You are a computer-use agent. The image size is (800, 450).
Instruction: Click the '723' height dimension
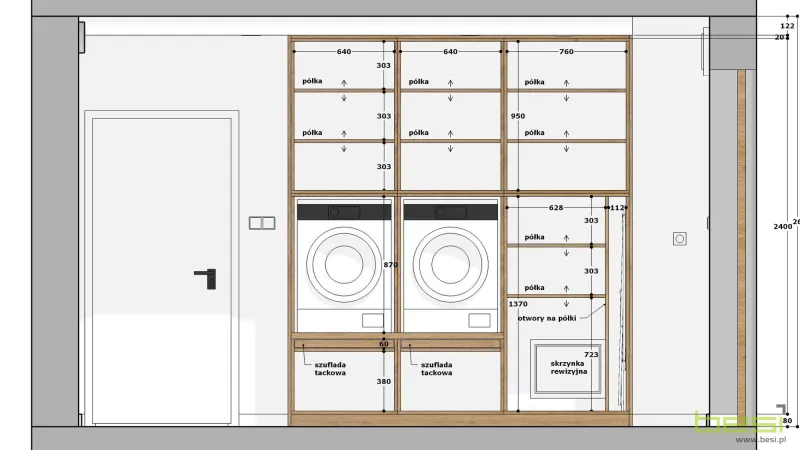[591, 354]
